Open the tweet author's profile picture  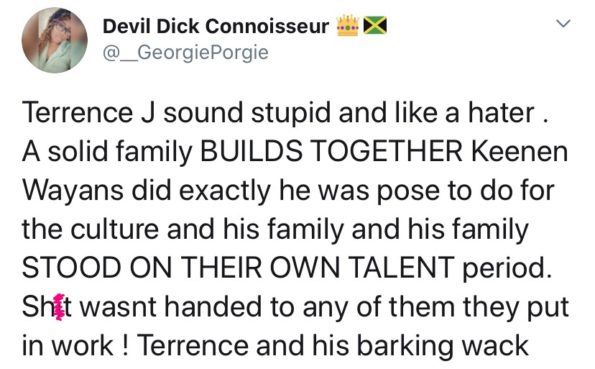coord(55,40)
